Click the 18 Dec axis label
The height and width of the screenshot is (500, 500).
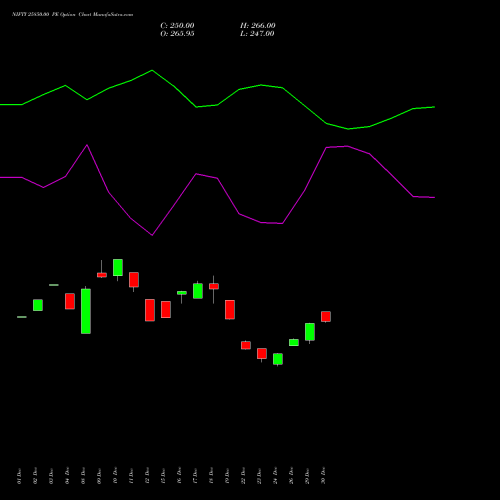click(x=211, y=476)
